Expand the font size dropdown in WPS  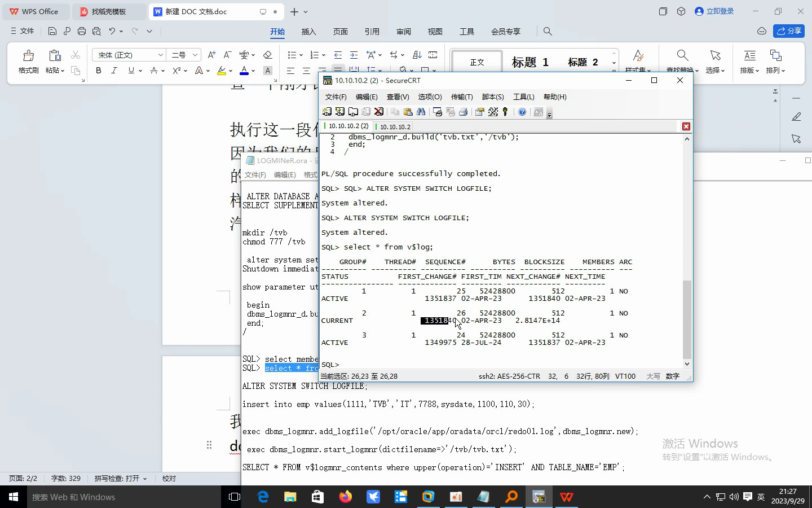pyautogui.click(x=194, y=55)
